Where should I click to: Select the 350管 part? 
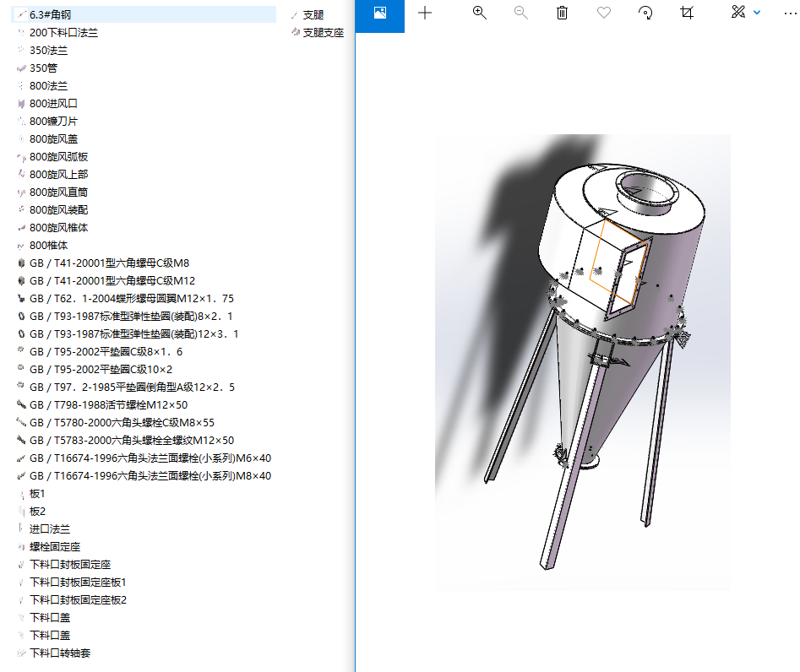[x=46, y=68]
